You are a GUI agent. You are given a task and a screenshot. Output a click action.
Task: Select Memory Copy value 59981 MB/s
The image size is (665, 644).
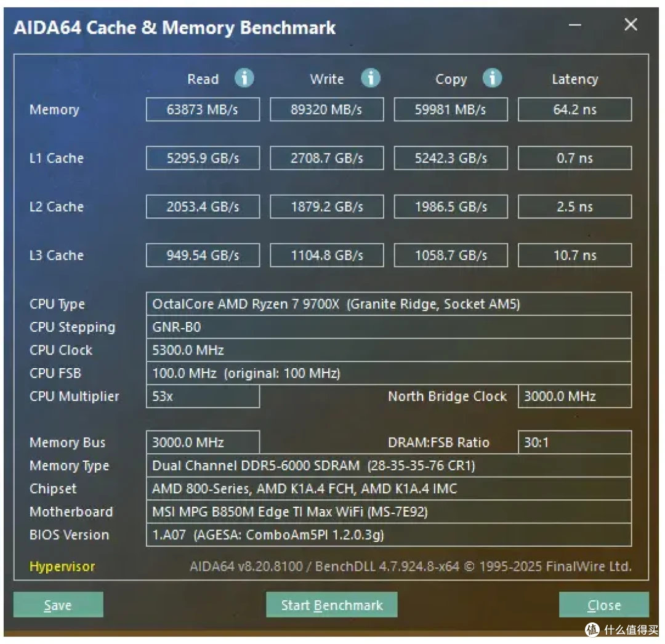(450, 110)
